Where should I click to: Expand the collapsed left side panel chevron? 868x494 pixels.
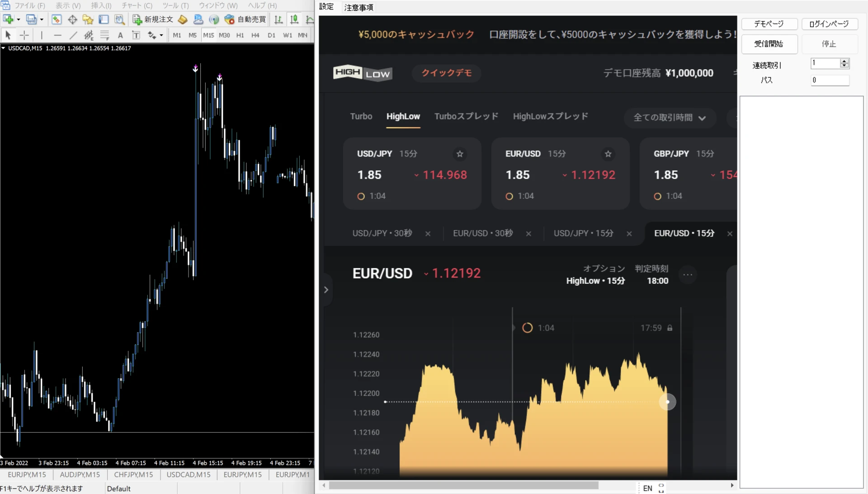pyautogui.click(x=326, y=290)
